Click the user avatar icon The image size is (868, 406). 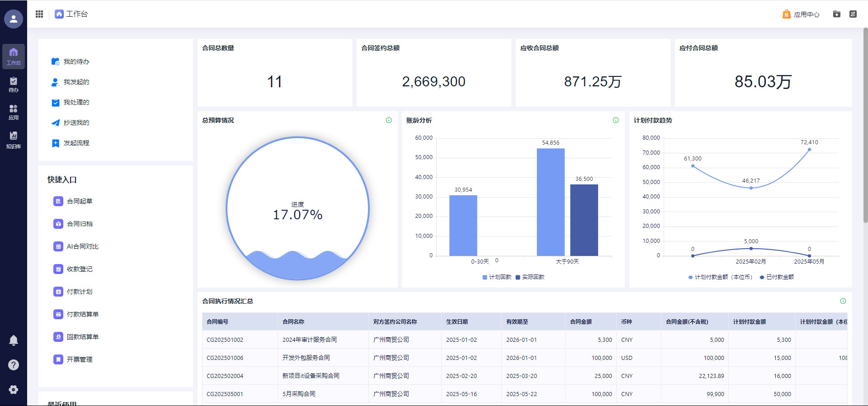click(x=14, y=19)
